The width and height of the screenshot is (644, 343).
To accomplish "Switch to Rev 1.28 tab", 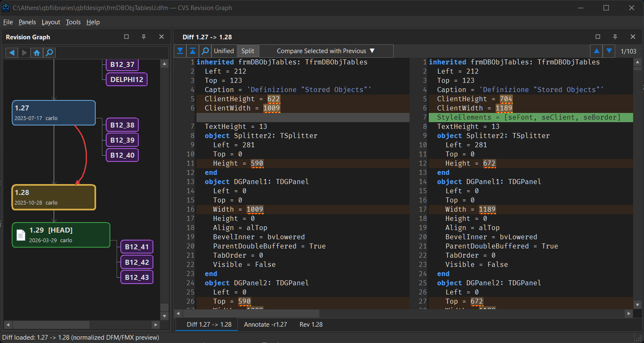I will pyautogui.click(x=311, y=325).
